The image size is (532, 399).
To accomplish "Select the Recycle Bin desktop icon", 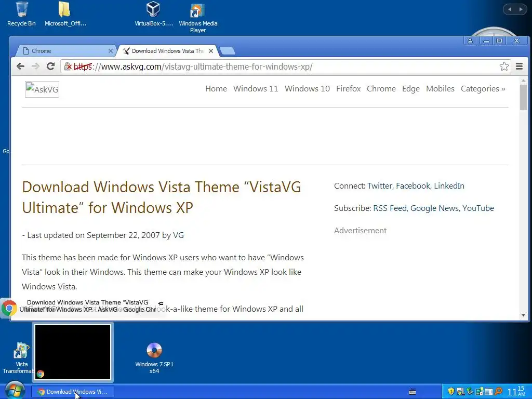I will click(x=21, y=14).
